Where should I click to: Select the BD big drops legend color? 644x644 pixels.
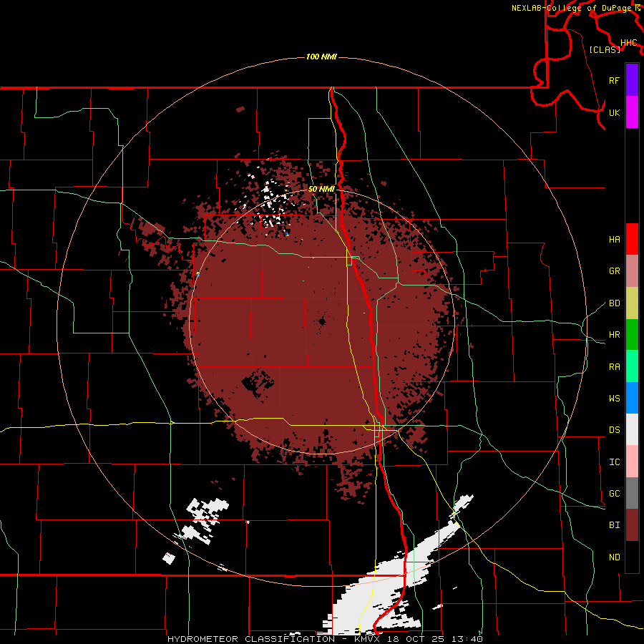(632, 303)
